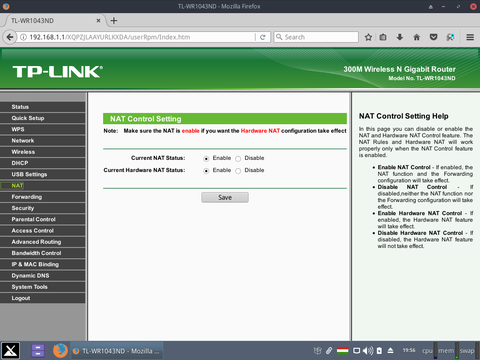Launch Firefox from the panel launcher
480x360 pixels.
coord(60,351)
